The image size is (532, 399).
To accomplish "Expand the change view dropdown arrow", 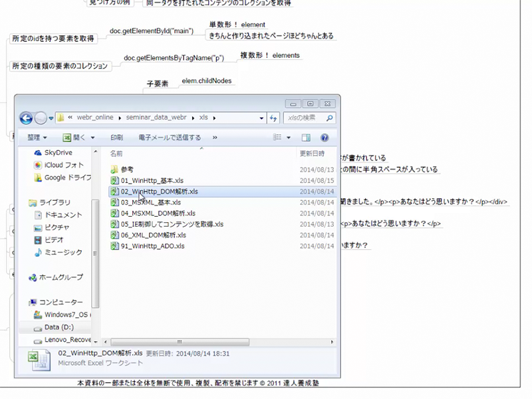I will click(x=289, y=138).
